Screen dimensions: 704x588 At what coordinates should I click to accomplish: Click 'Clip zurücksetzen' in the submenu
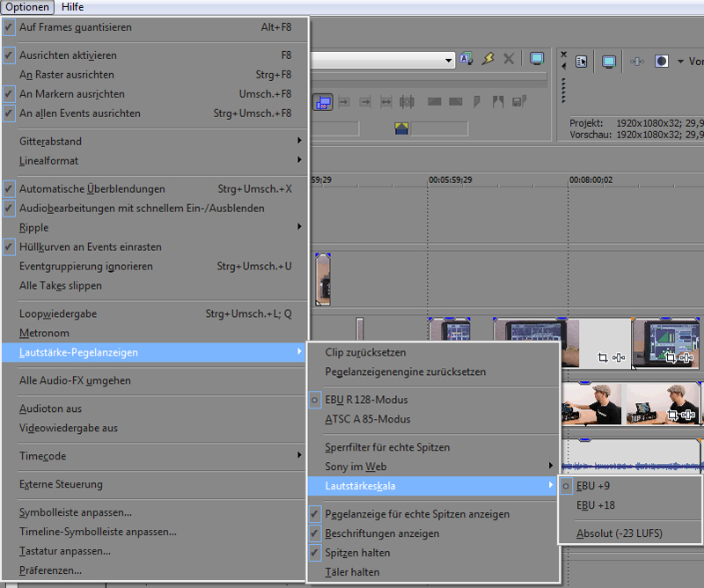[365, 352]
